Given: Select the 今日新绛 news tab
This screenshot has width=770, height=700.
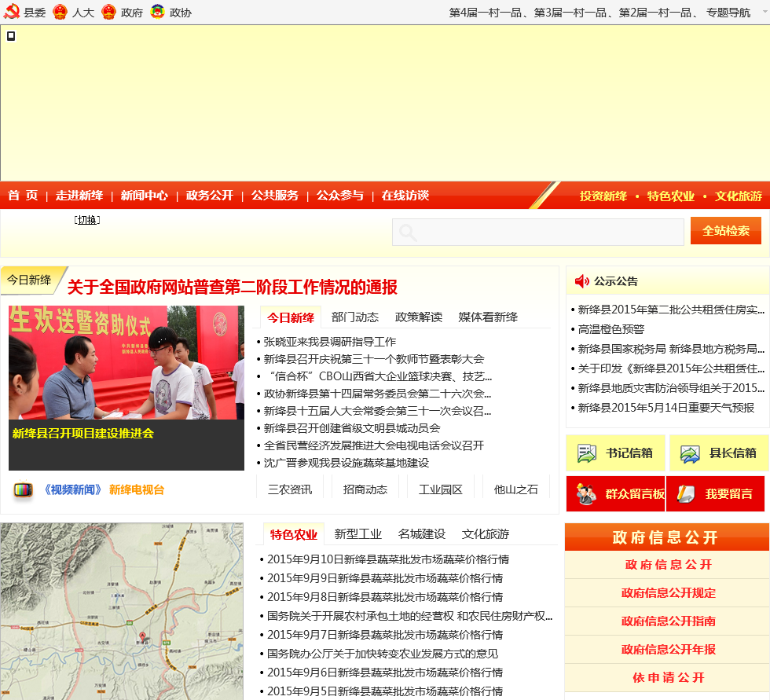Looking at the screenshot, I should coord(291,317).
